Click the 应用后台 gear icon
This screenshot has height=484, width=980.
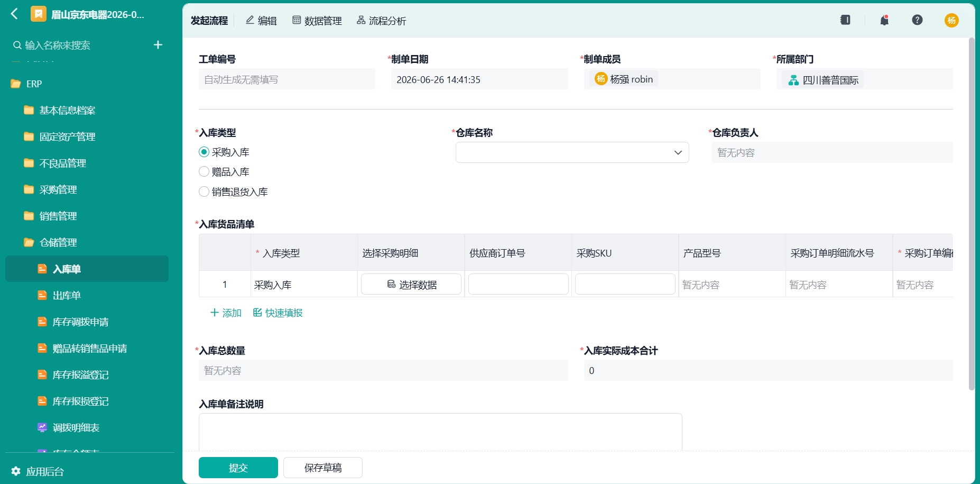pos(16,471)
